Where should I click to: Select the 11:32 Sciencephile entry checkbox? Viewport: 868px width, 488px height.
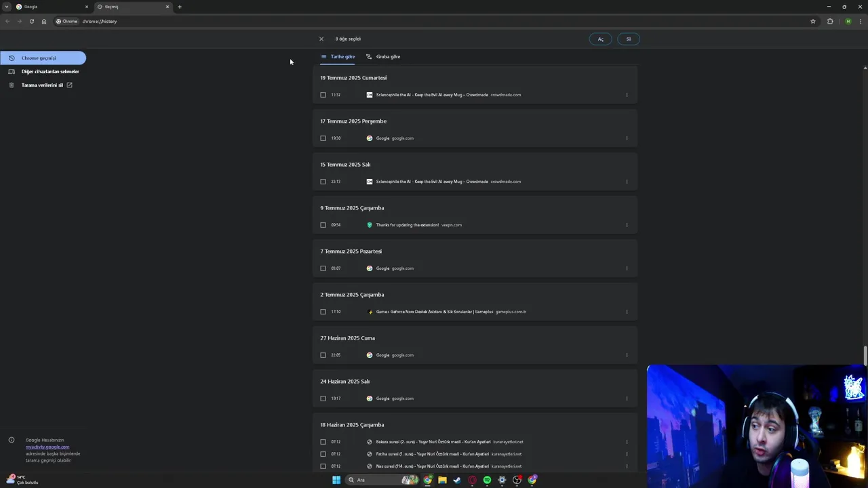[x=323, y=95]
